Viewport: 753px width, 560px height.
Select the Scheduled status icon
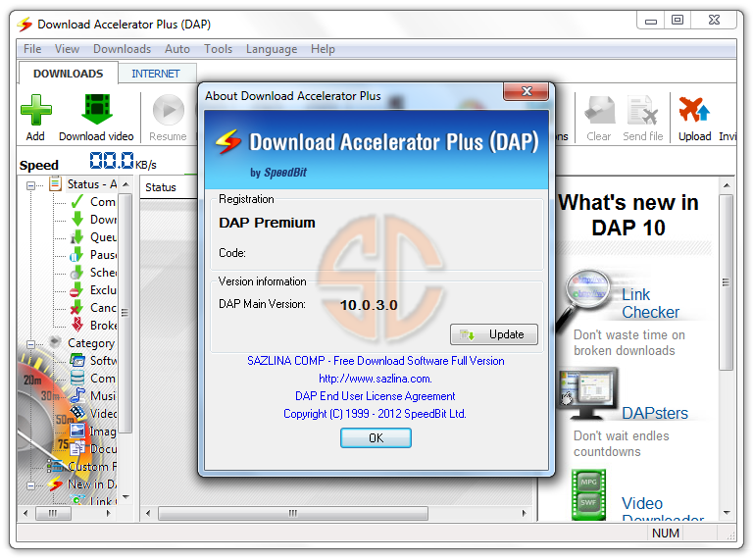pyautogui.click(x=76, y=273)
